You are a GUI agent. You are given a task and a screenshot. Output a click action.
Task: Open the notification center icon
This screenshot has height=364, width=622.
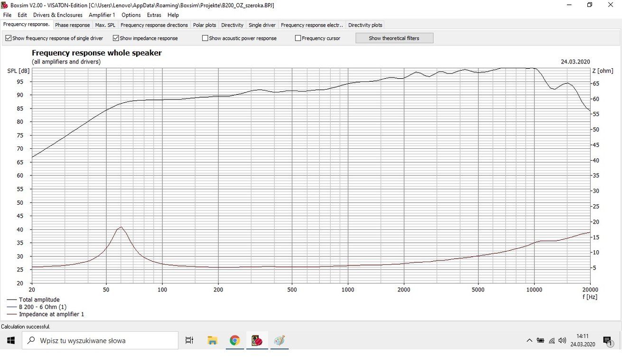point(608,340)
